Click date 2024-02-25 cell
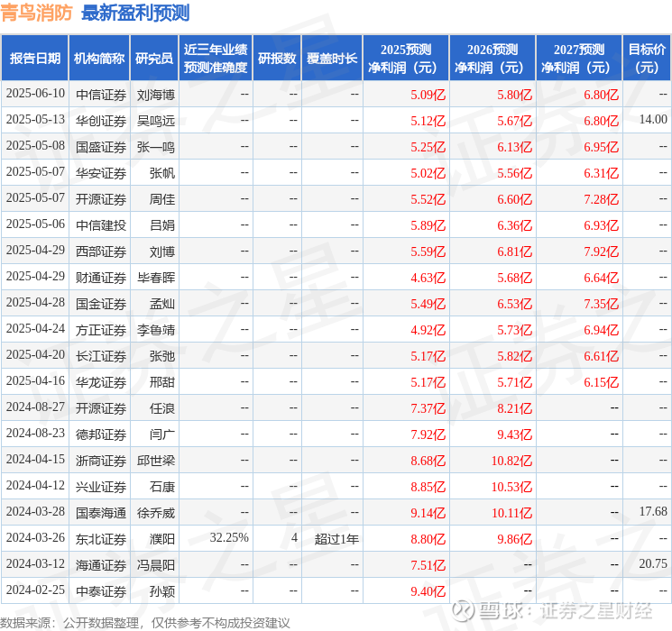Viewport: 672px width, 631px height. [x=35, y=590]
